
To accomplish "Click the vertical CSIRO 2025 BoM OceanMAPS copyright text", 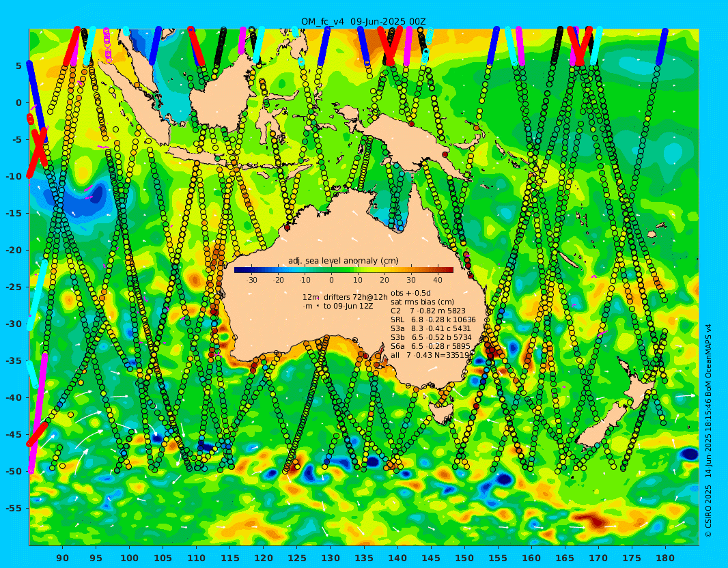I will pyautogui.click(x=708, y=431).
